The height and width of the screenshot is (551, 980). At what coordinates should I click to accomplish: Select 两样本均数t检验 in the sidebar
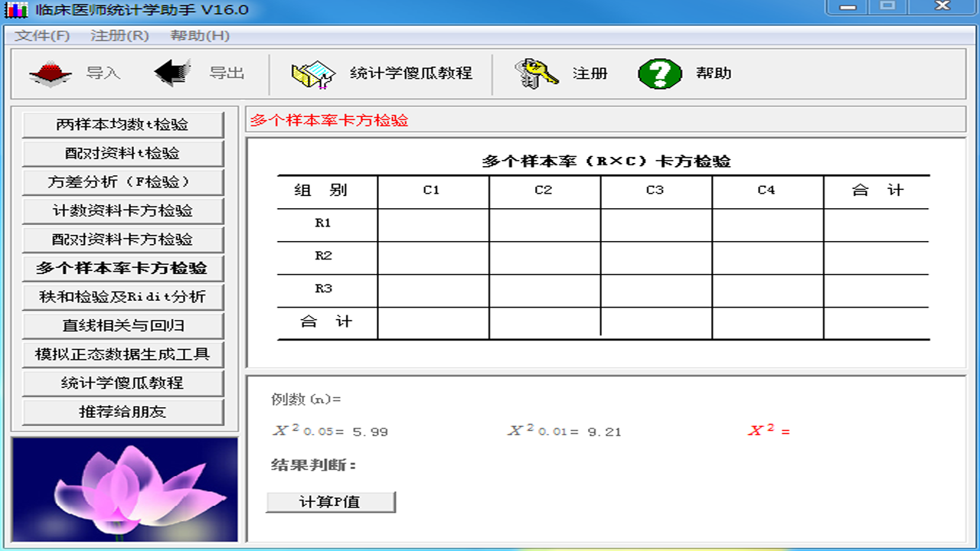click(122, 124)
